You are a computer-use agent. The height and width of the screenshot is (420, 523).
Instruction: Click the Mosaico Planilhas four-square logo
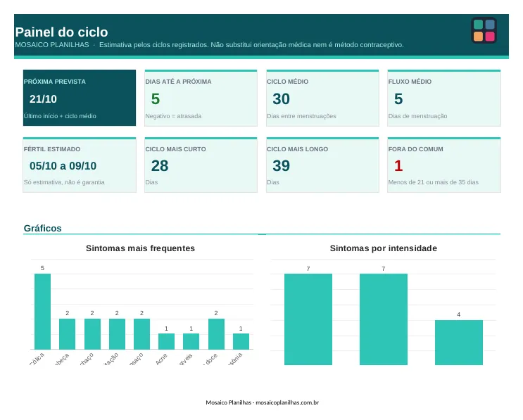point(484,30)
